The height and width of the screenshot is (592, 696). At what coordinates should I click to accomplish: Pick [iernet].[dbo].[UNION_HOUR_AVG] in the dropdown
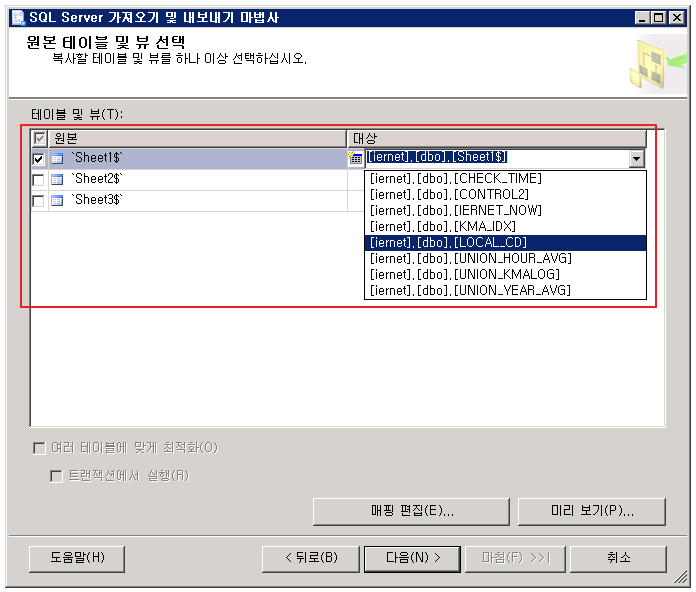505,258
